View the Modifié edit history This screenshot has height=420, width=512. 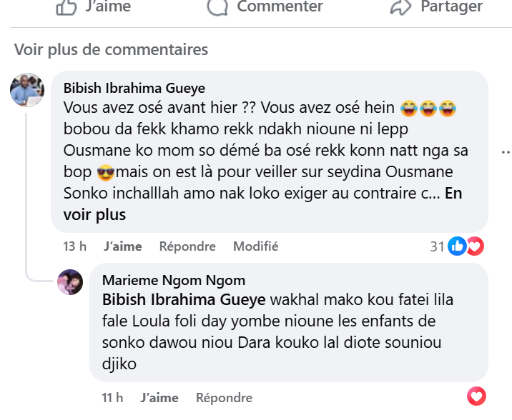click(x=255, y=246)
